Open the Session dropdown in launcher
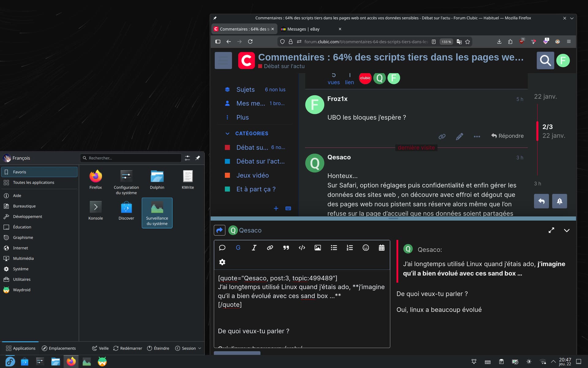 coord(188,348)
